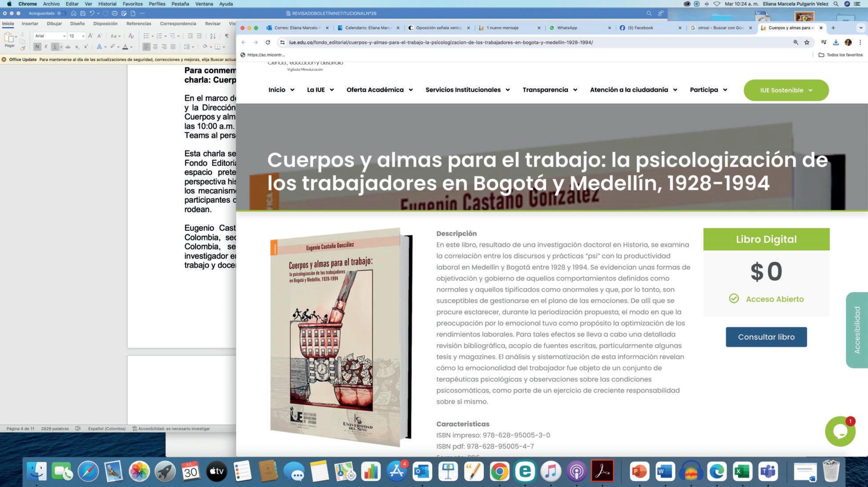
Task: Click the Word print icon
Action: tap(114, 13)
